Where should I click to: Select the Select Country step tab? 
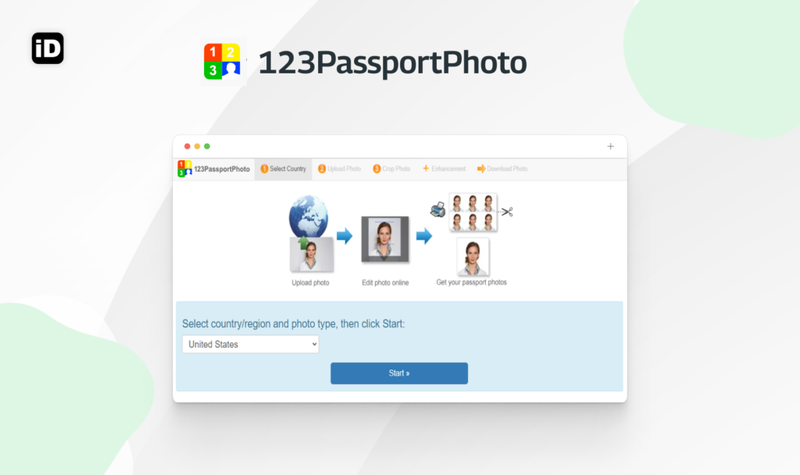point(283,169)
